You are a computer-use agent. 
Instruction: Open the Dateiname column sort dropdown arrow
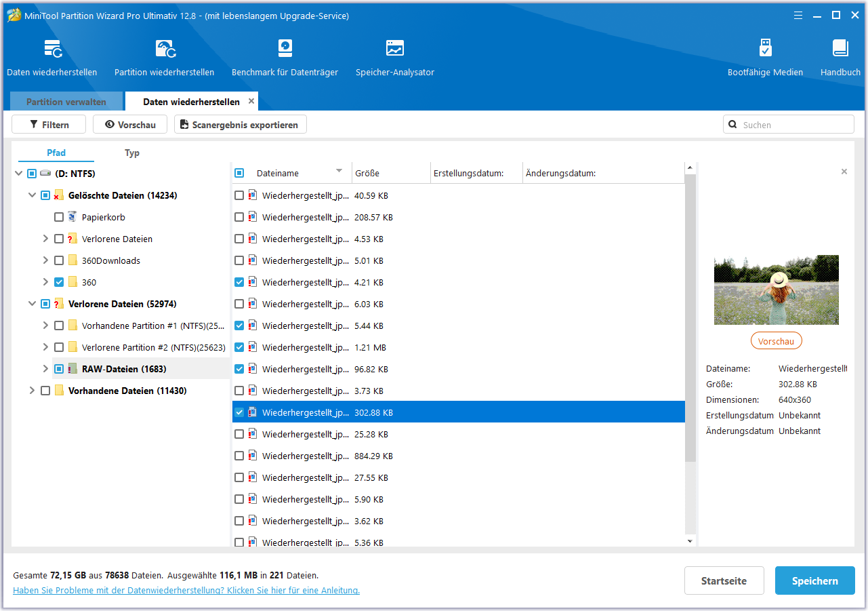pyautogui.click(x=339, y=171)
